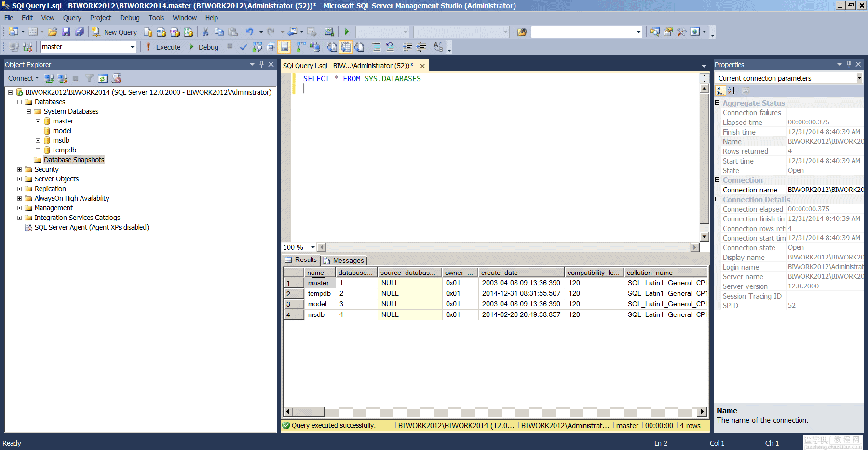Comment out the selected lines
The width and height of the screenshot is (868, 450).
tap(377, 47)
